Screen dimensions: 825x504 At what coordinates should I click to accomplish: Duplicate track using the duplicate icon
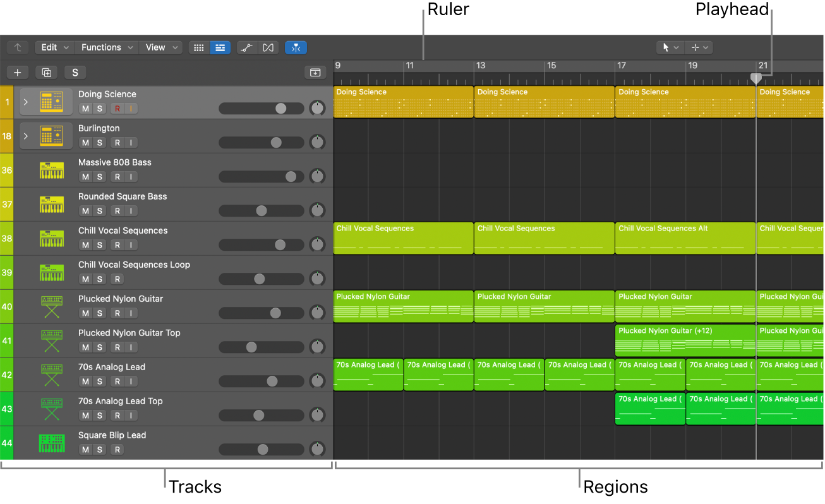click(x=45, y=72)
